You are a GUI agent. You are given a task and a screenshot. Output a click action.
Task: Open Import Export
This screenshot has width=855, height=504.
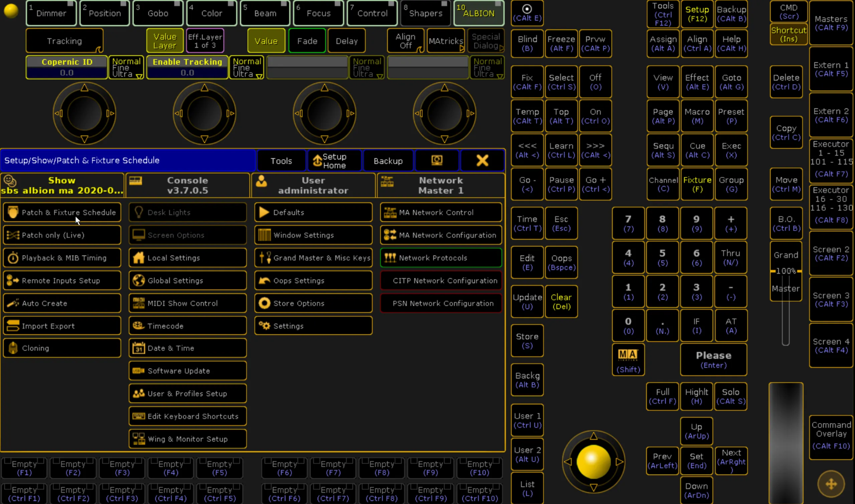62,326
